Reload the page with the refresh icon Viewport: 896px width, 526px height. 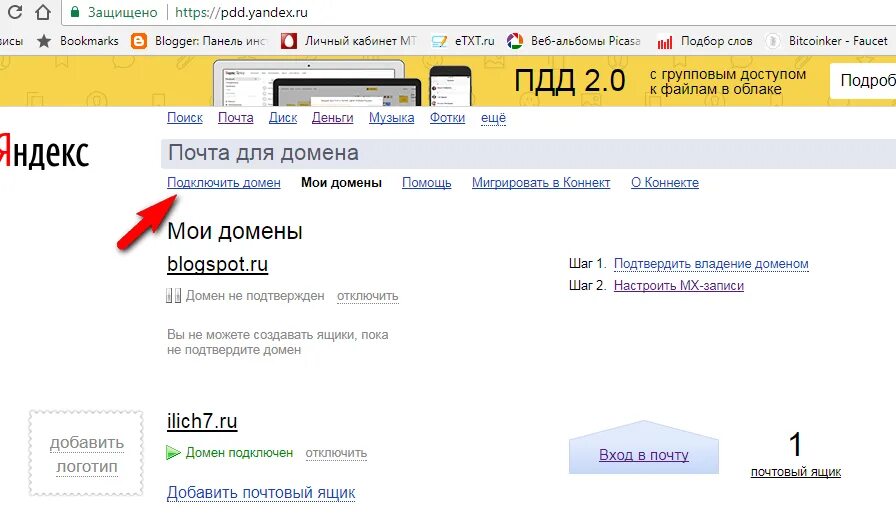click(14, 11)
